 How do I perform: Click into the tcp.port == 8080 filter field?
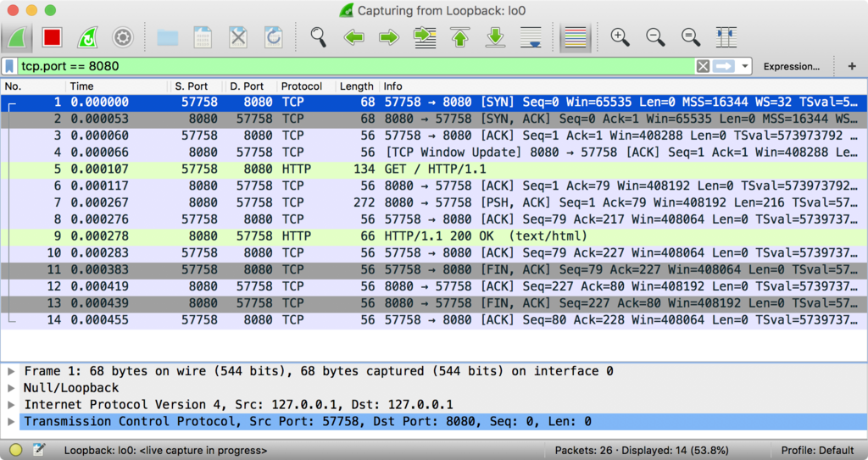click(354, 66)
